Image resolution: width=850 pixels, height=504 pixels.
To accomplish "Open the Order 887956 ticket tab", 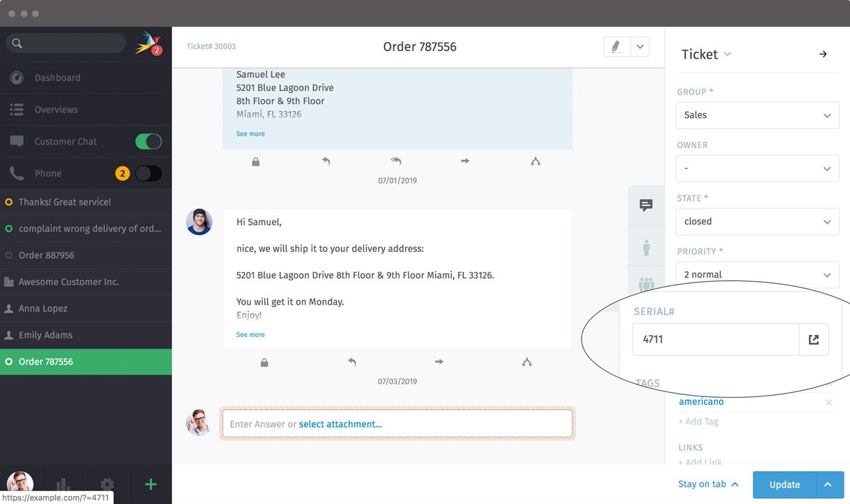I will tap(46, 256).
